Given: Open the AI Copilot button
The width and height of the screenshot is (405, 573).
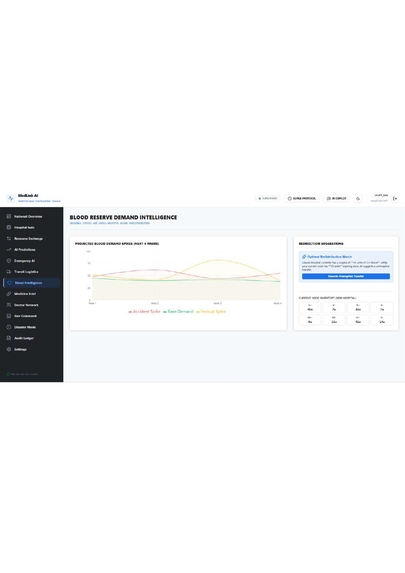Looking at the screenshot, I should click(x=337, y=198).
